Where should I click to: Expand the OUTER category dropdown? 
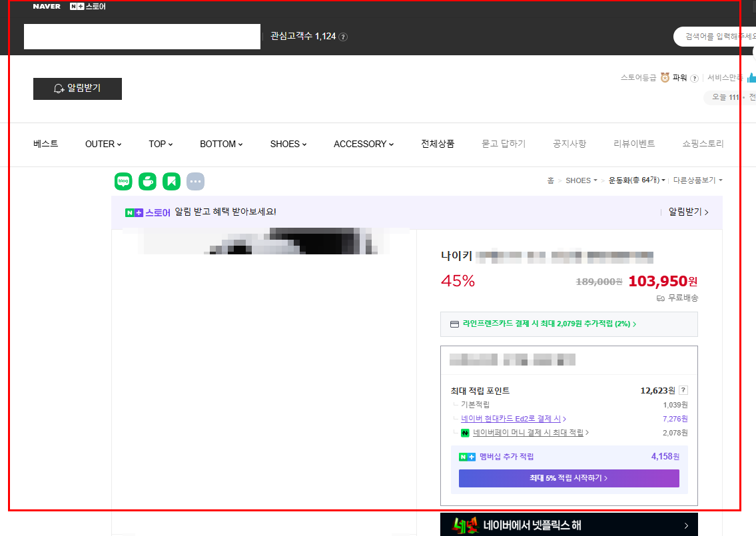pyautogui.click(x=103, y=144)
